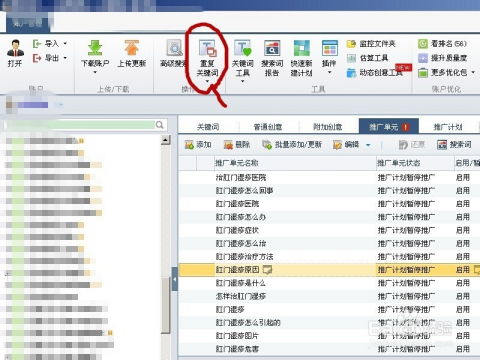The image size is (480, 360).
Task: Click the left panel scrollbar up arrow
Action: 166,140
